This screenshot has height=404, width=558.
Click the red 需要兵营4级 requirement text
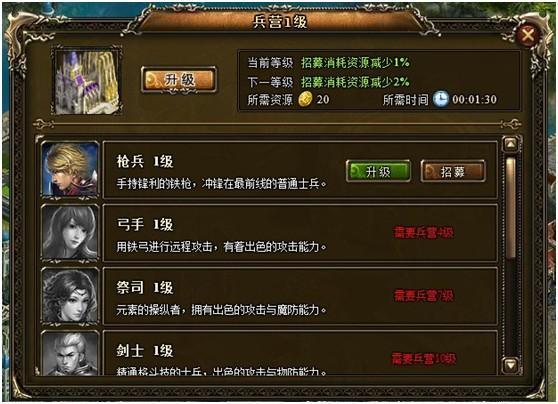point(423,232)
